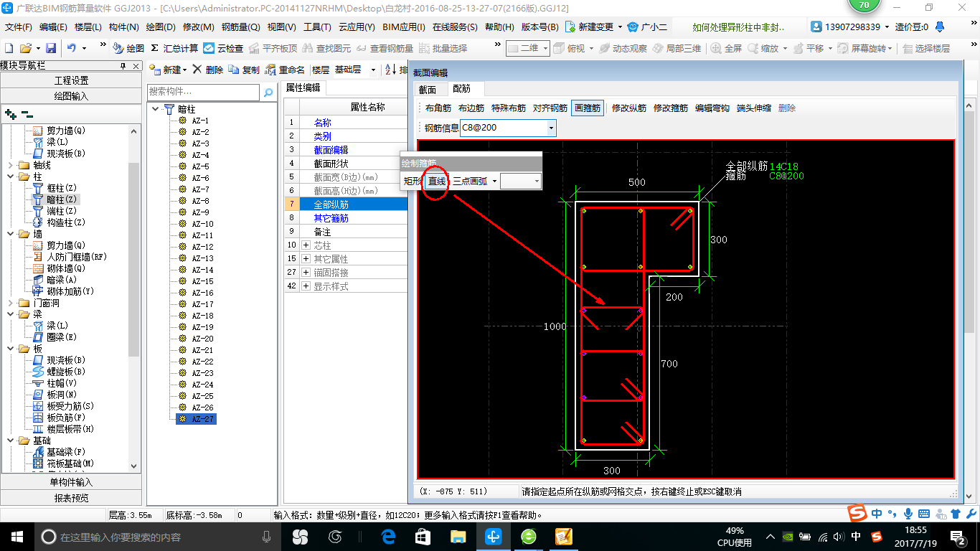Open Microsoft Edge from the taskbar
This screenshot has height=551, width=980.
pos(389,537)
